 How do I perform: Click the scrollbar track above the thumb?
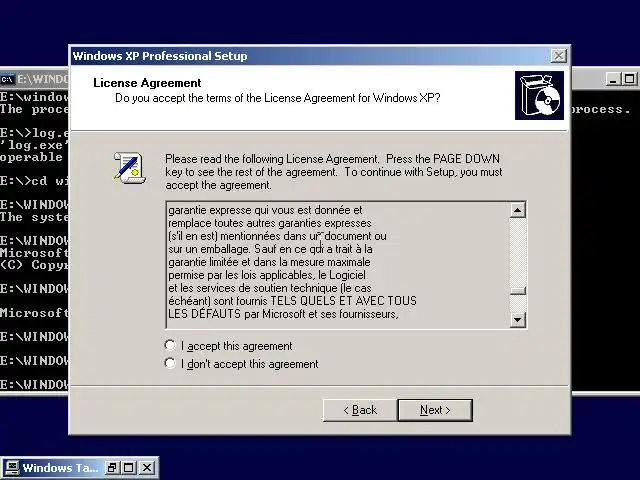[x=518, y=252]
